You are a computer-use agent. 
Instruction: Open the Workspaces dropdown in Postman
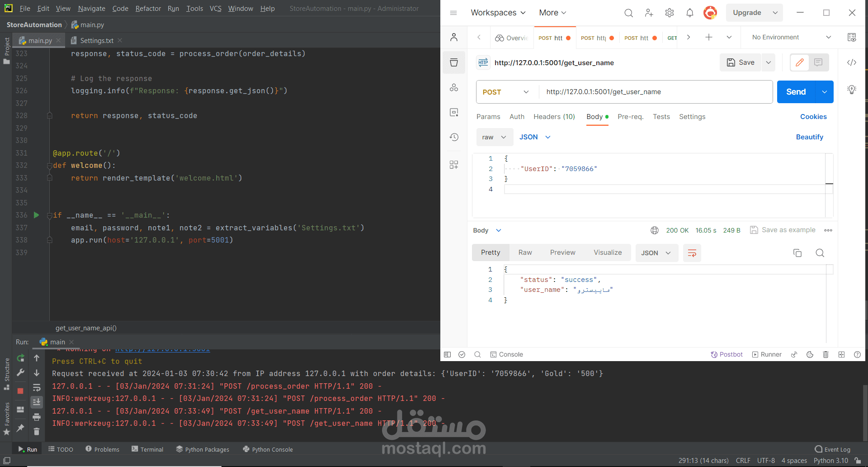tap(498, 13)
